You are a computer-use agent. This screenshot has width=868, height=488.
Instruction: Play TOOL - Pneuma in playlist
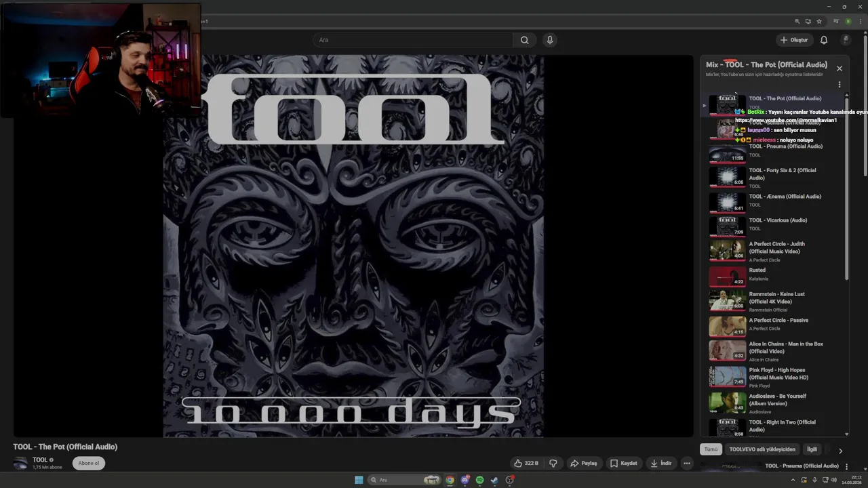(x=773, y=153)
